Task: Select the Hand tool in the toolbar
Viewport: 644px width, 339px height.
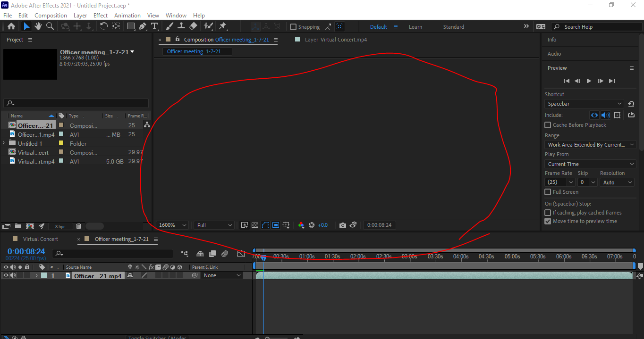Action: [x=38, y=26]
